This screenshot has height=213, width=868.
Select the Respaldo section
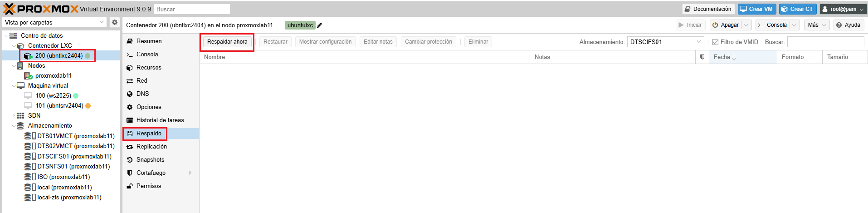click(161, 134)
